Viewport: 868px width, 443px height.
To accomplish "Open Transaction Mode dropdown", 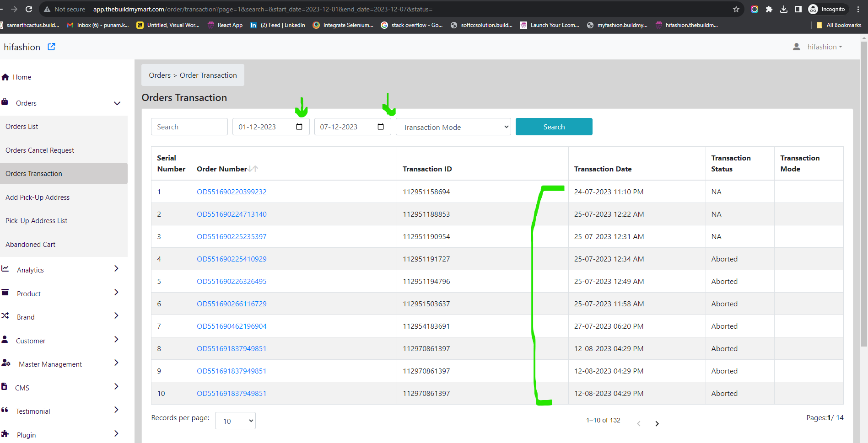I will [453, 127].
